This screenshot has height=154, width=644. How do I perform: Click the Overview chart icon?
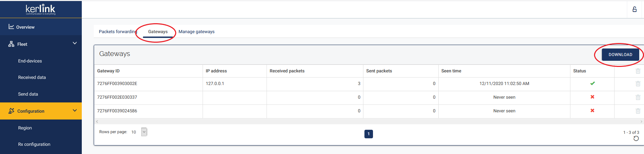click(x=11, y=27)
